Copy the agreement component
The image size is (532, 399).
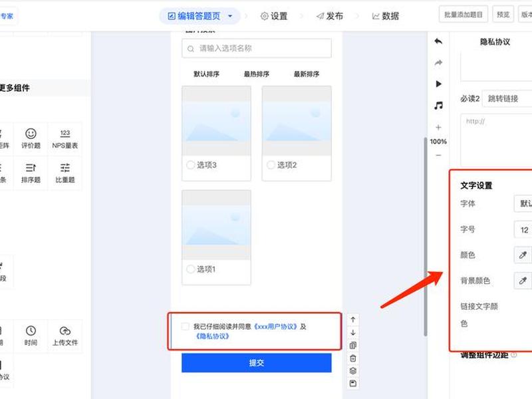tap(353, 345)
